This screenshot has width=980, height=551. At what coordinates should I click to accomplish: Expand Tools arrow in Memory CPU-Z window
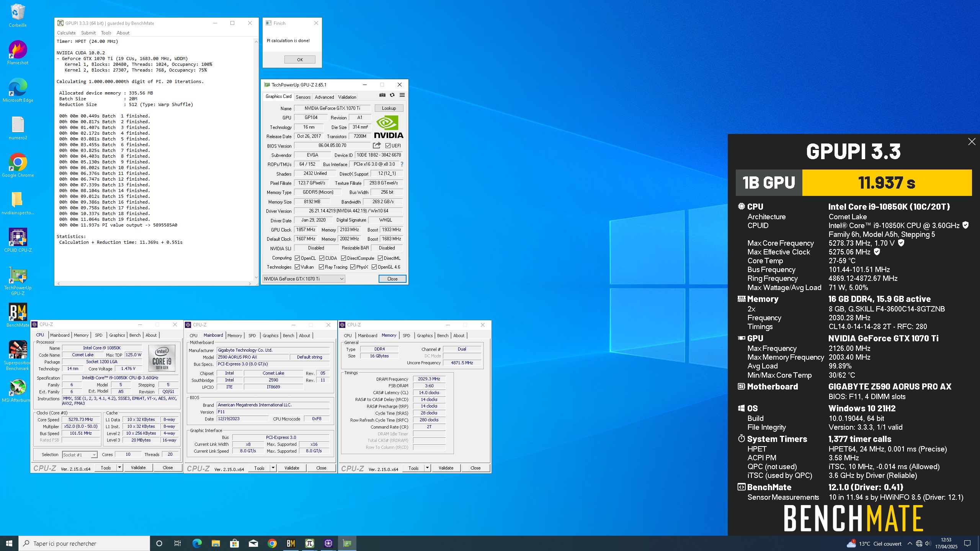pyautogui.click(x=427, y=468)
